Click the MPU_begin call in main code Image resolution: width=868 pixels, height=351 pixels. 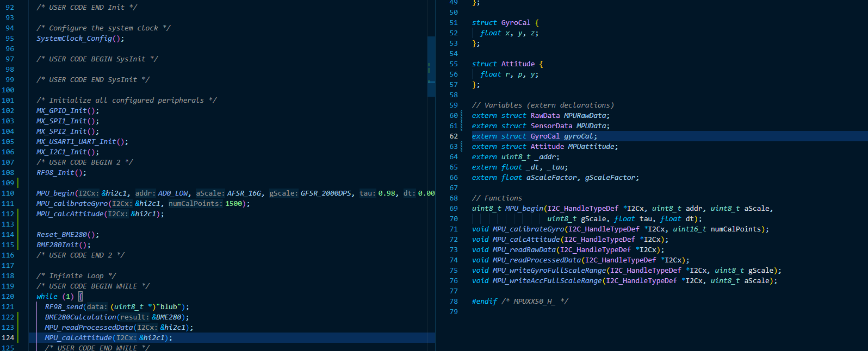(55, 193)
